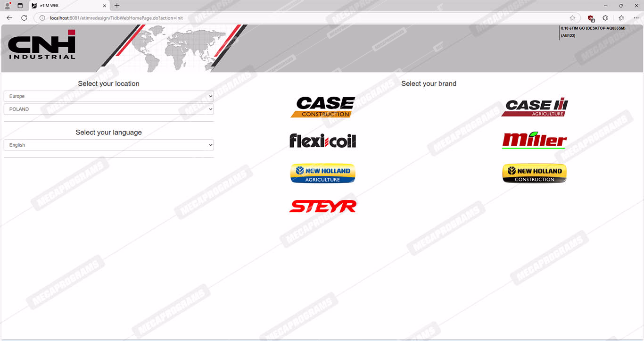Choose the Miller brand logo
644x341 pixels.
(x=534, y=141)
